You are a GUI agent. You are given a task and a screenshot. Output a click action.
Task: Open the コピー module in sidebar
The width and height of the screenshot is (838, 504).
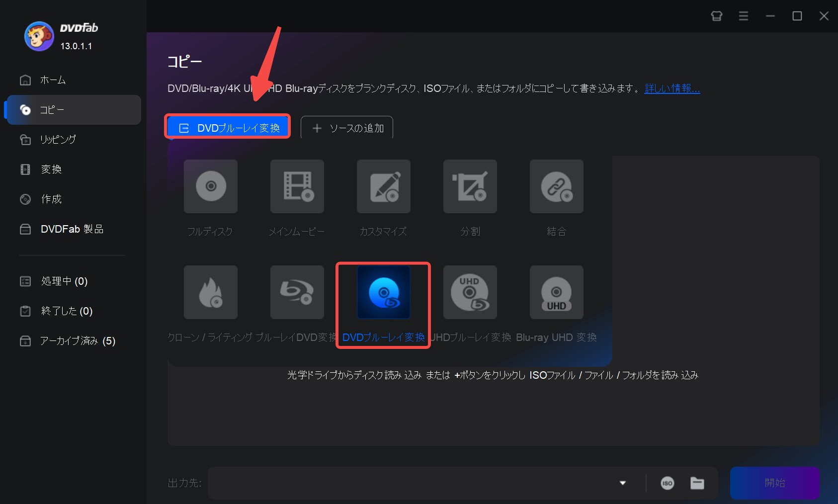(74, 110)
